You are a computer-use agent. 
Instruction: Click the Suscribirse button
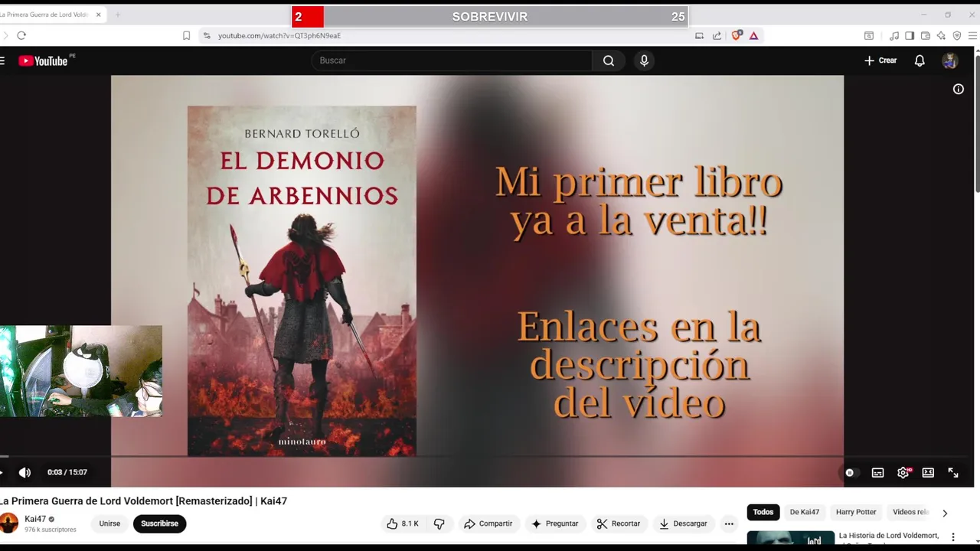(x=159, y=523)
